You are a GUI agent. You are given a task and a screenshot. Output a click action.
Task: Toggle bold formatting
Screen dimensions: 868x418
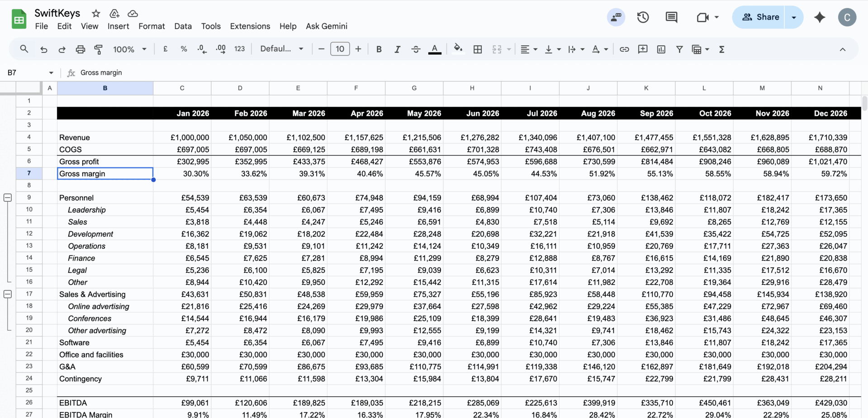pos(379,49)
